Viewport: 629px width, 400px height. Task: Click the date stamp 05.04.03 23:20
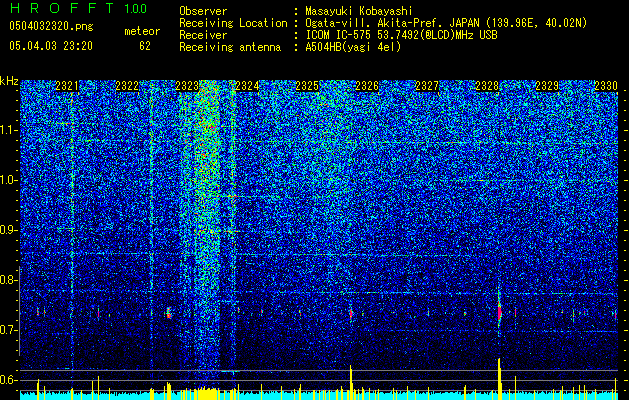click(51, 46)
